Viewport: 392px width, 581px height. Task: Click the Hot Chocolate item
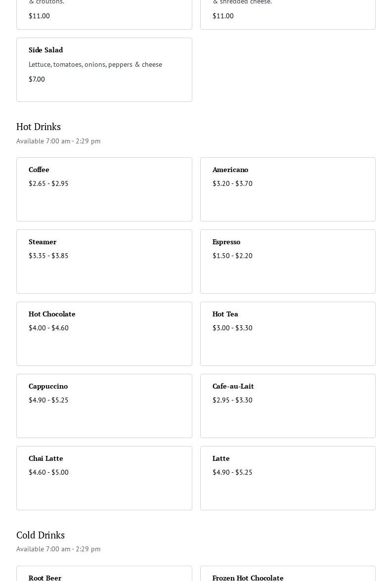coord(104,333)
